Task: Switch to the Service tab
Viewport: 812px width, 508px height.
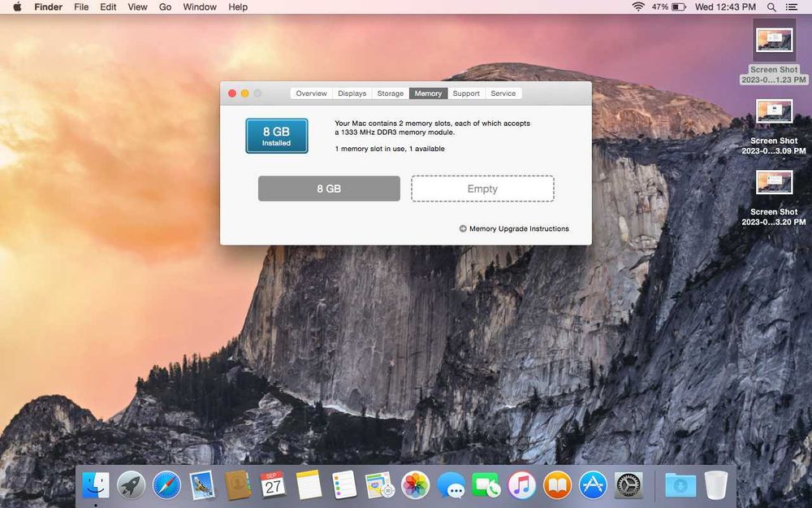Action: (503, 93)
